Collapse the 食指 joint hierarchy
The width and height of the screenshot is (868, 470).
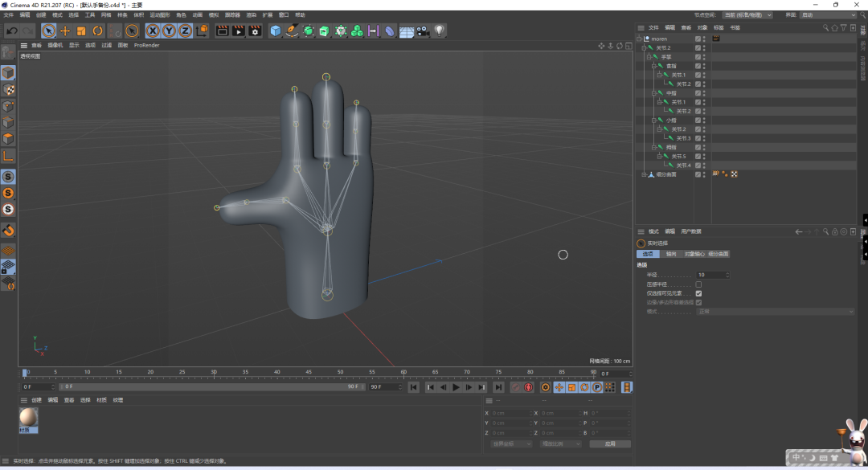[653, 66]
